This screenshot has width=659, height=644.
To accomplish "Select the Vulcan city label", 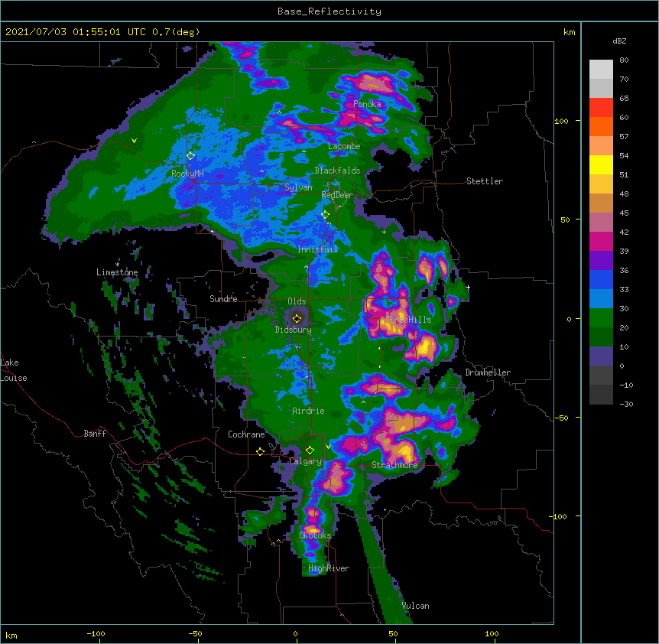I will [x=415, y=606].
